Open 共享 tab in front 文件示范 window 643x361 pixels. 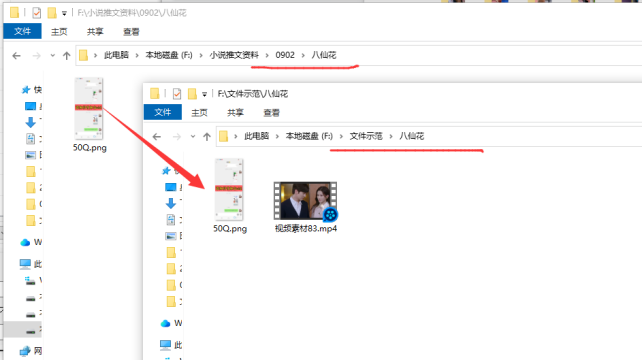coord(235,112)
